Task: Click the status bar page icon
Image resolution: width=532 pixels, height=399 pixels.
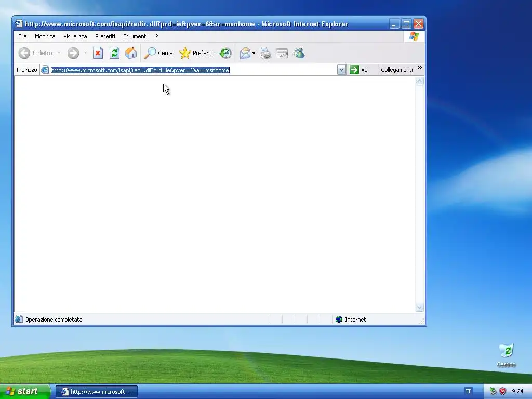Action: click(x=19, y=320)
